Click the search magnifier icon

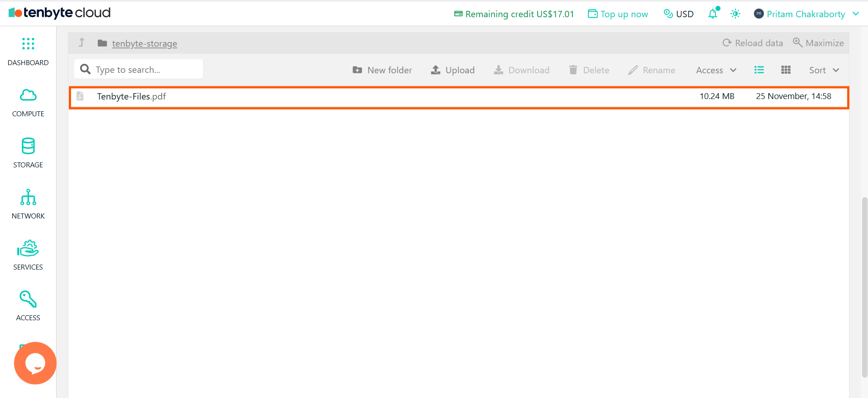85,69
